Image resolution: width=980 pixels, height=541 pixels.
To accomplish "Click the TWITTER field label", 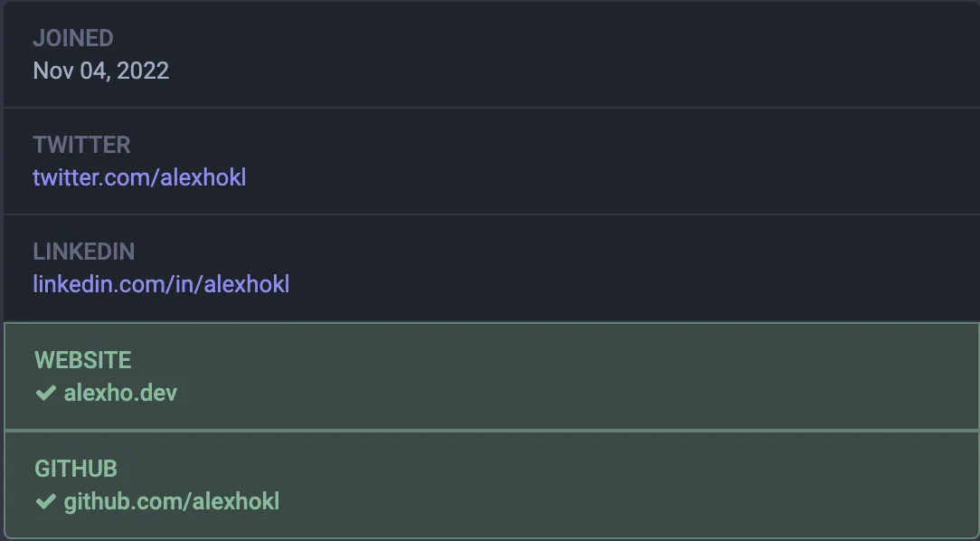I will point(81,145).
